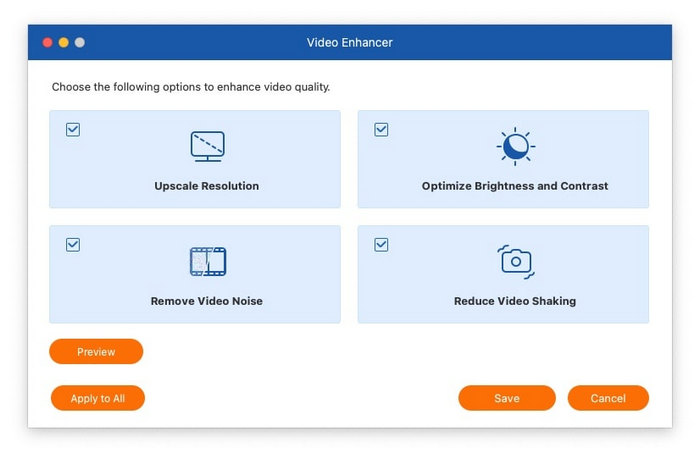The height and width of the screenshot is (459, 700).
Task: Select the Upscale Resolution text label
Action: (x=207, y=186)
